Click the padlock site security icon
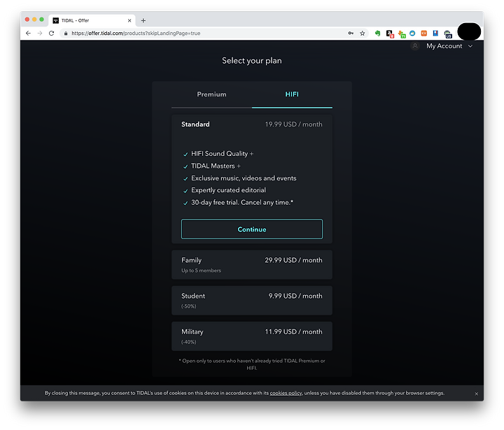 [x=66, y=33]
